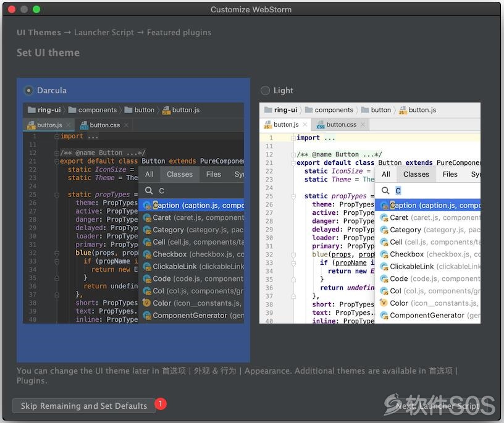Close the button.css tab in the Darcula preview
504x423 pixels.
click(x=126, y=125)
